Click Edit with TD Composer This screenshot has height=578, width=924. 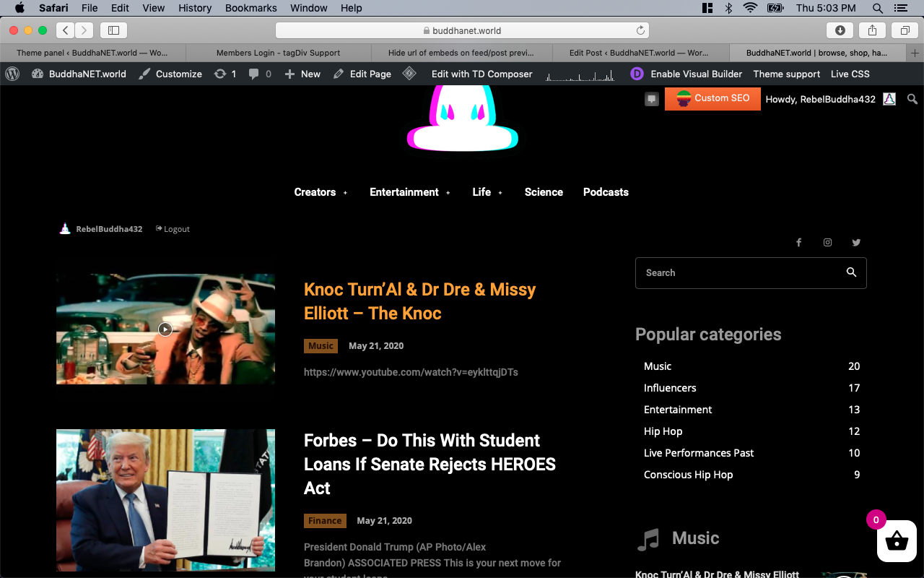[481, 74]
